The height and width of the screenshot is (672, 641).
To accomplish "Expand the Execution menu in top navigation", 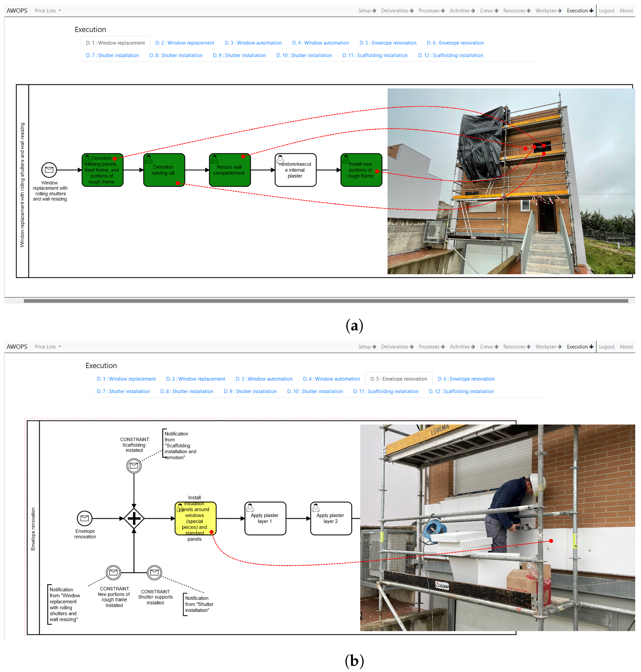I will (580, 10).
